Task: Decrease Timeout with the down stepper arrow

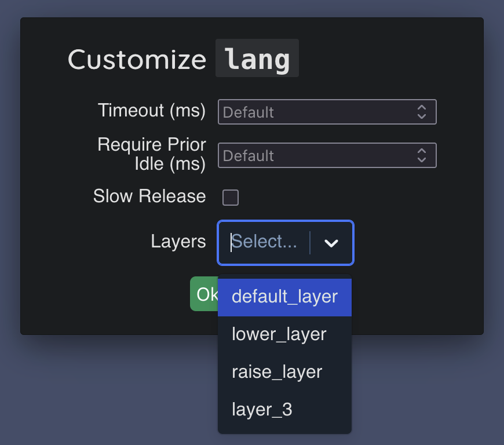Action: click(422, 116)
